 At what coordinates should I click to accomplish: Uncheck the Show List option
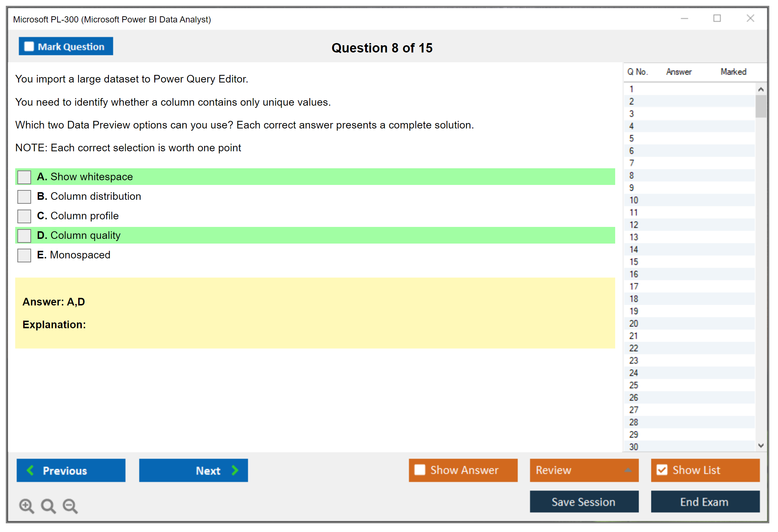point(662,470)
